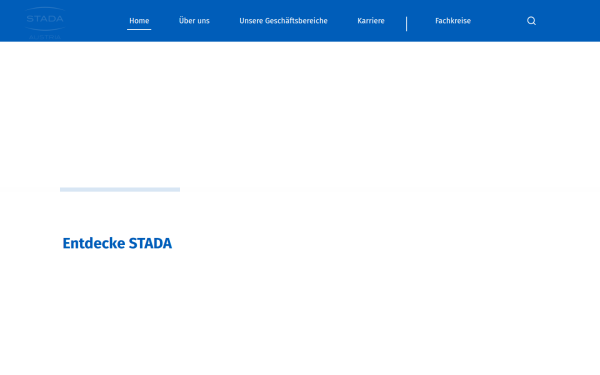Click the STADA Austria logo
Image resolution: width=600 pixels, height=375 pixels.
pos(45,23)
